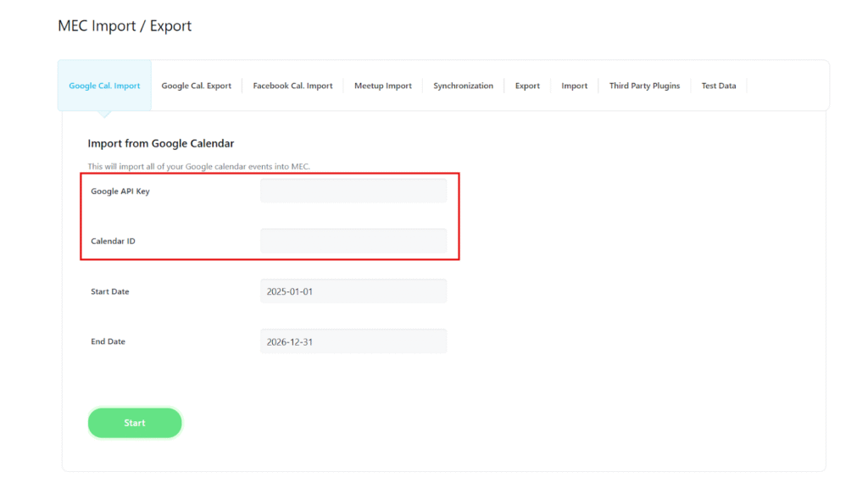868x494 pixels.
Task: Switch to the Synchronization tab
Action: tap(463, 85)
